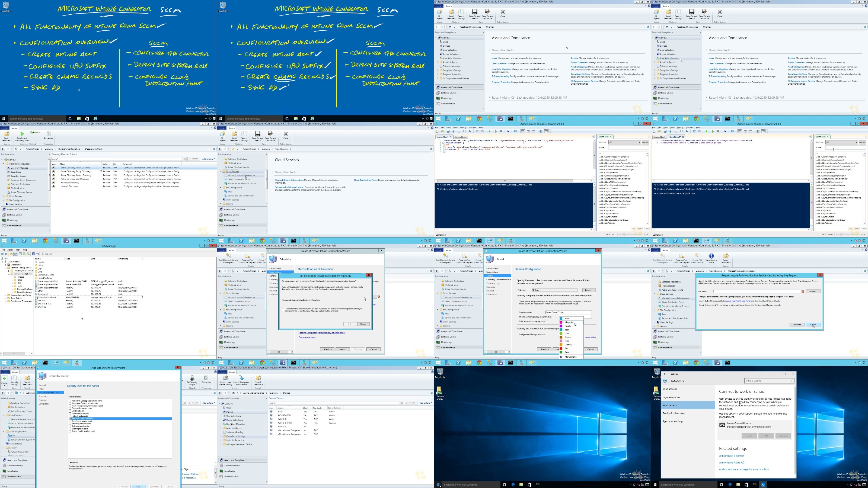
Task: Collapse the Hierarchy Configuration tree node
Action: [x=4, y=164]
